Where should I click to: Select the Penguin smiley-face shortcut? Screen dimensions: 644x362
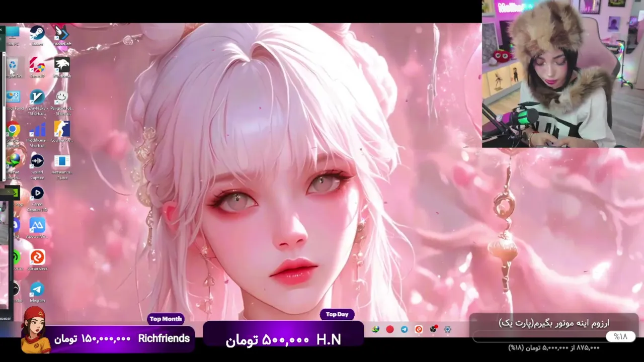pos(62,103)
